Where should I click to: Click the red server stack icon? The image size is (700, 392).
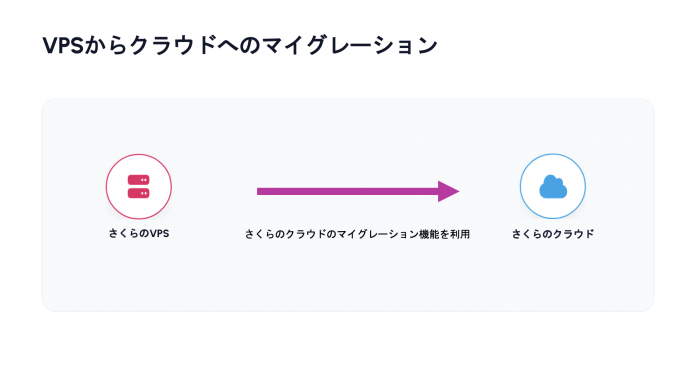138,186
